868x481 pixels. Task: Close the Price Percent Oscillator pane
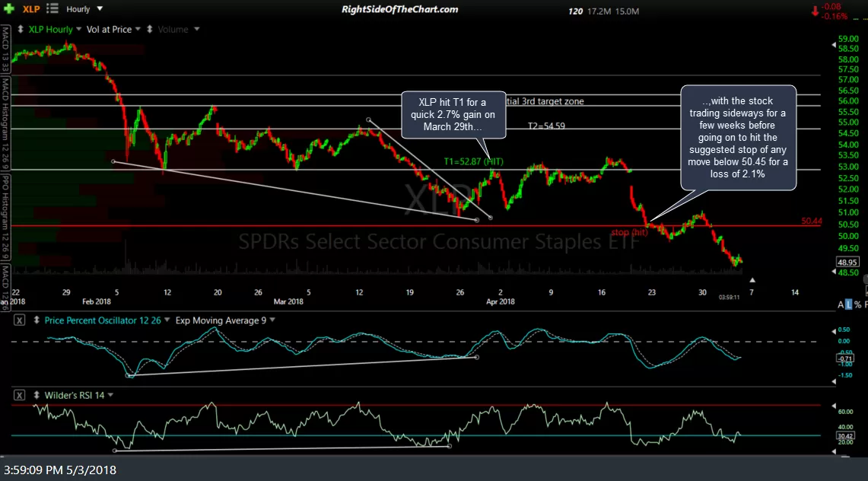pos(19,320)
